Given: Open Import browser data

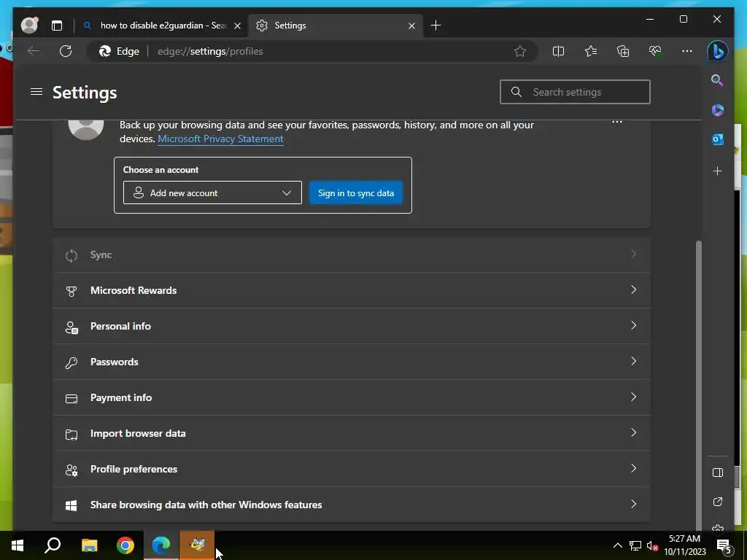Looking at the screenshot, I should [352, 433].
